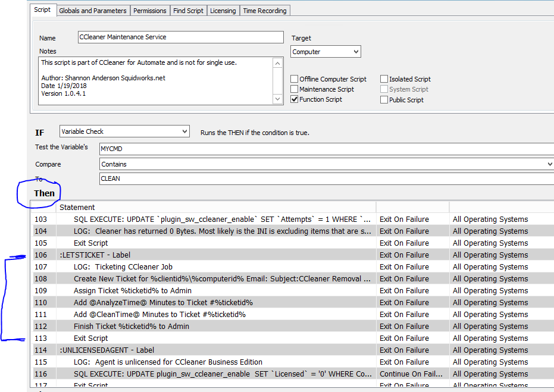
Task: Switch to the Find Script tab
Action: [x=188, y=11]
